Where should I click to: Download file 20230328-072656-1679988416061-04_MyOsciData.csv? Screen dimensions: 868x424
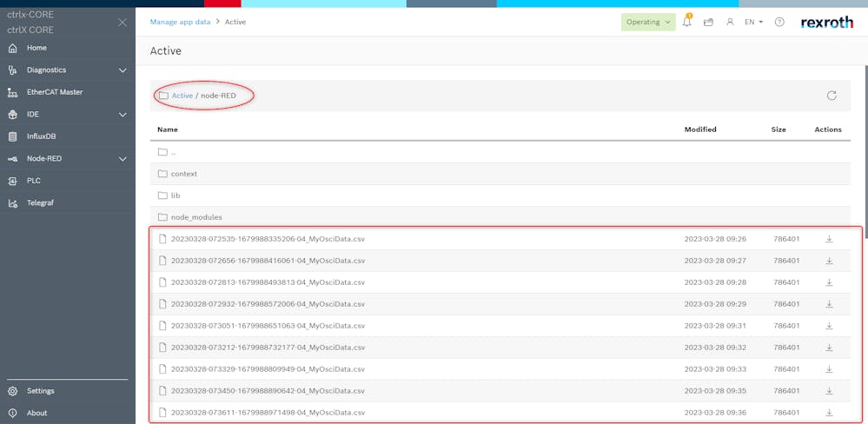(829, 261)
